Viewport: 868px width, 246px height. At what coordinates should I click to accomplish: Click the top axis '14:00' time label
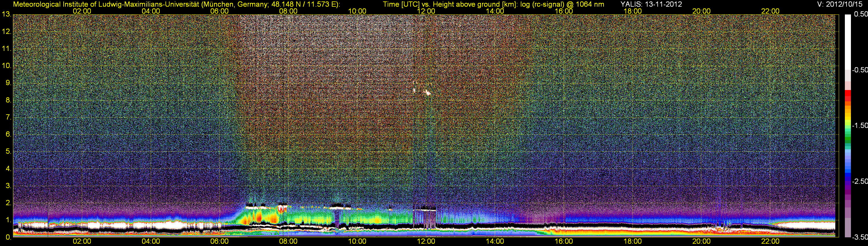coord(495,11)
